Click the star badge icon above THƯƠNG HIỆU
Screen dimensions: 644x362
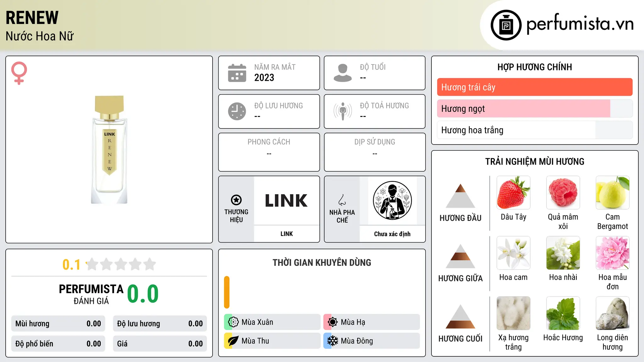[236, 200]
